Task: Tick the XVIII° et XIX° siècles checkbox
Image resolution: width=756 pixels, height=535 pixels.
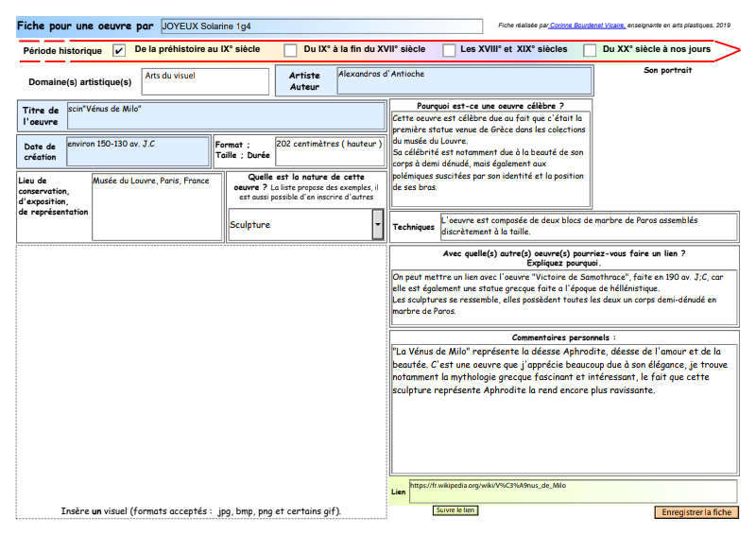Action: (x=448, y=50)
